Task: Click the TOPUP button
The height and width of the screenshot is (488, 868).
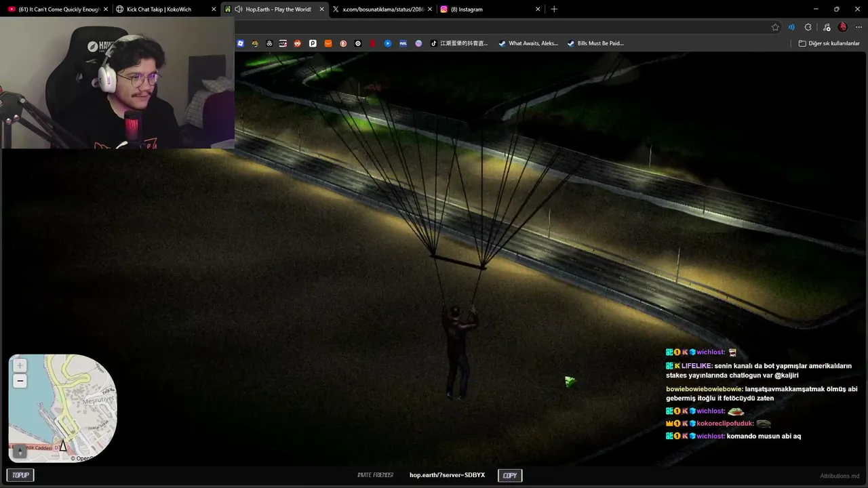Action: pos(20,475)
